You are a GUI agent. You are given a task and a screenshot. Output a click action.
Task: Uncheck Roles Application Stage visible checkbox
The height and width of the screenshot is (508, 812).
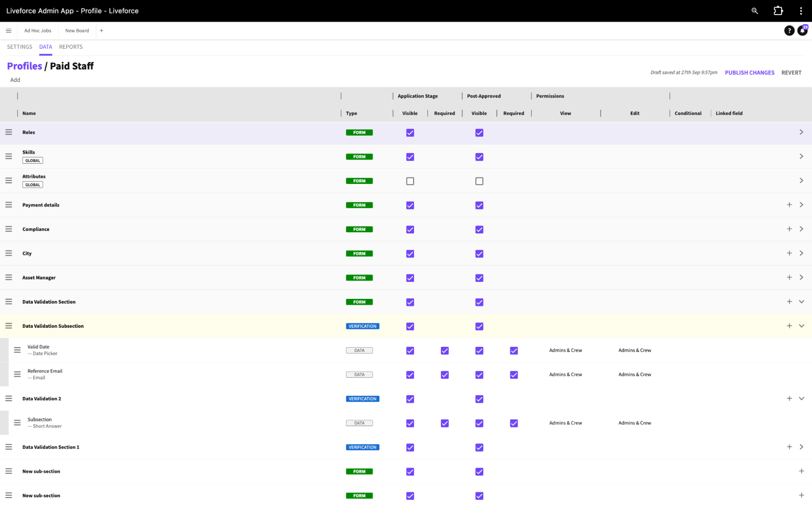point(410,133)
